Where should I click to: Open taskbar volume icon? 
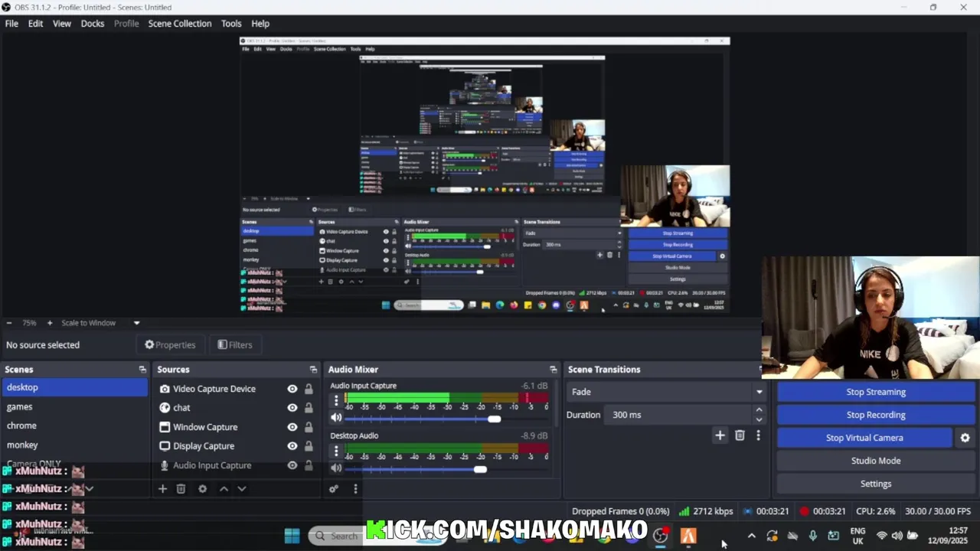(x=897, y=536)
